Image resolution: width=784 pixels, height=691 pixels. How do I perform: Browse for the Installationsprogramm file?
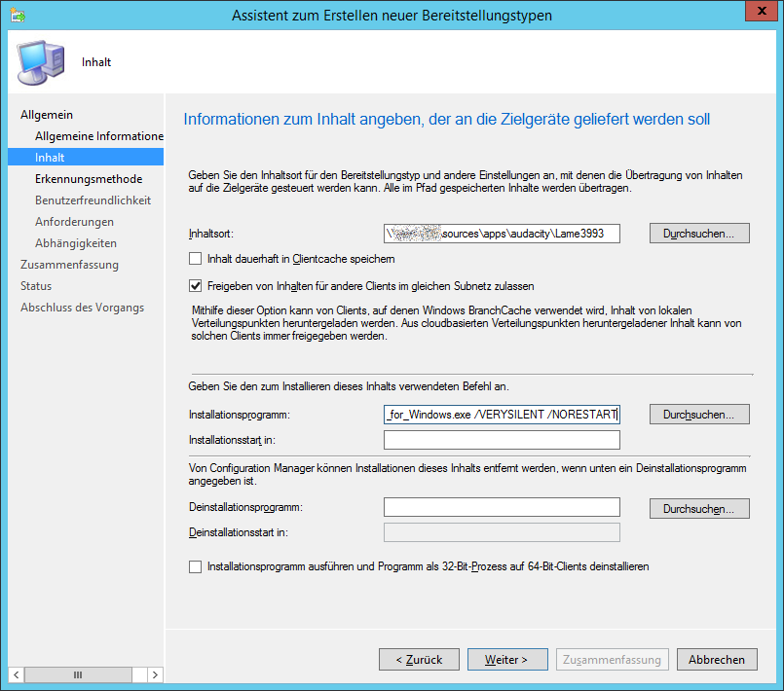[x=699, y=415]
